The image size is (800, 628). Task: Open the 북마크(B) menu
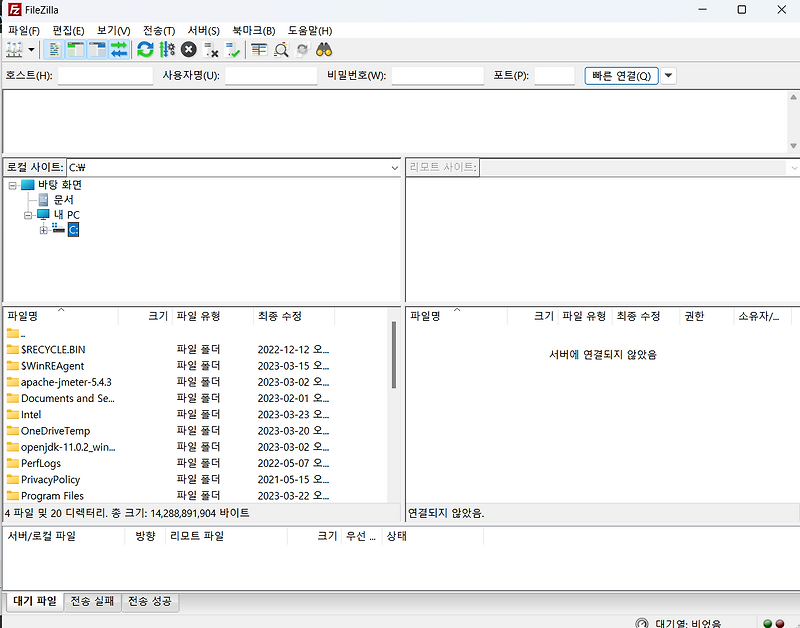click(x=254, y=31)
